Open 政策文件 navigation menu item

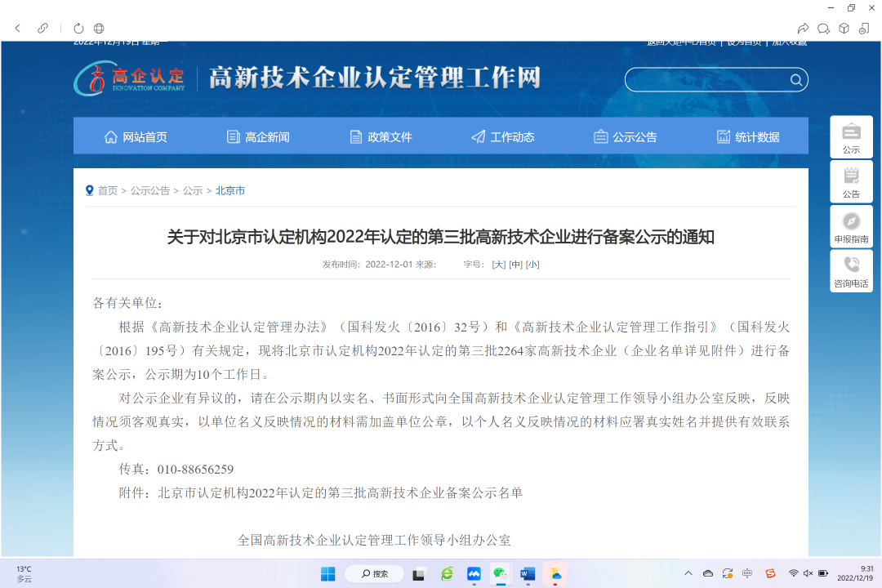381,137
